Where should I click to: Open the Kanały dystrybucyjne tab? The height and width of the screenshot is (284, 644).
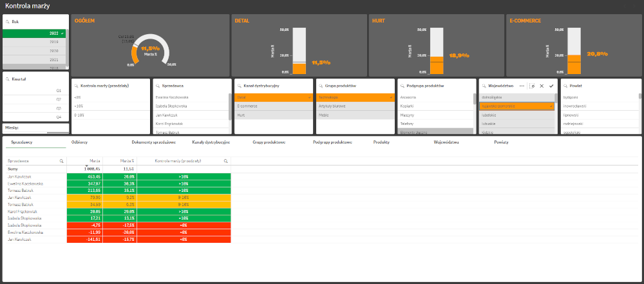pos(211,142)
